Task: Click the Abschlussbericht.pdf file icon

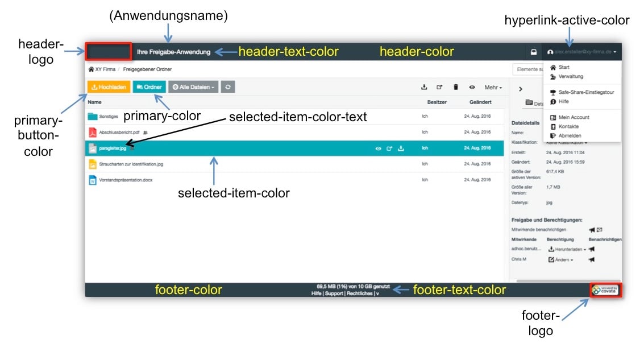Action: tap(93, 133)
